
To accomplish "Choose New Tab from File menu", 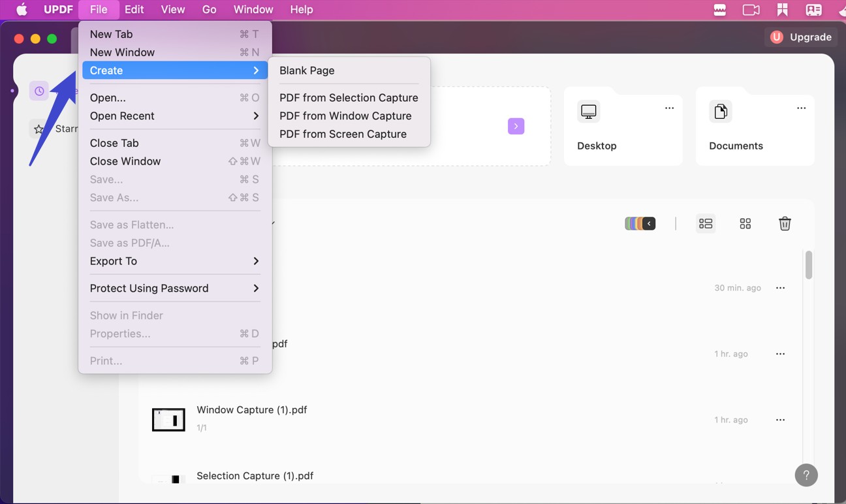I will (x=175, y=34).
